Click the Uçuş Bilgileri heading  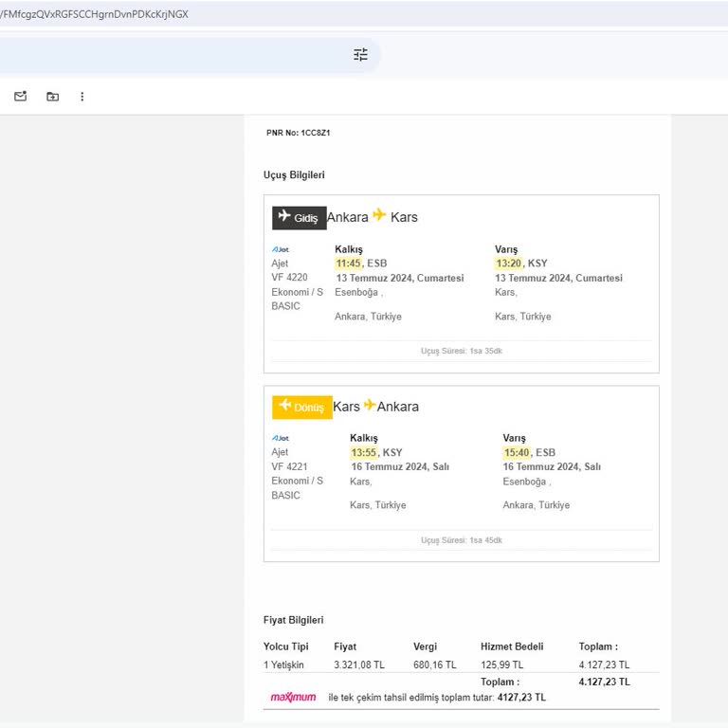(294, 175)
